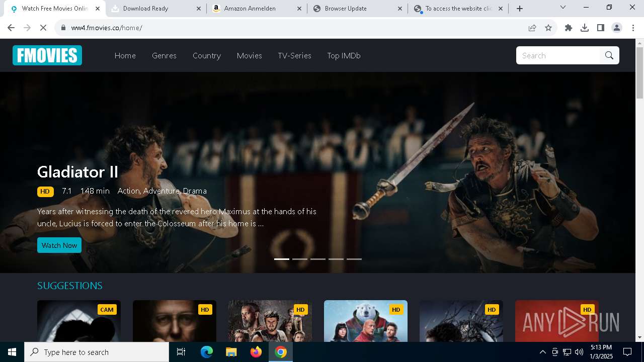Click the SUGGESTIONS heading
The height and width of the screenshot is (362, 644).
[70, 286]
